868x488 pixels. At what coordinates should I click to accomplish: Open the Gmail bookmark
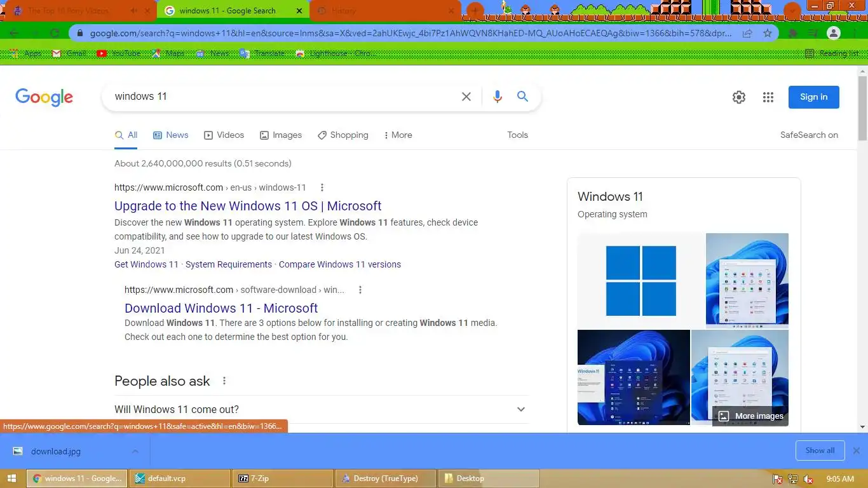tap(69, 53)
